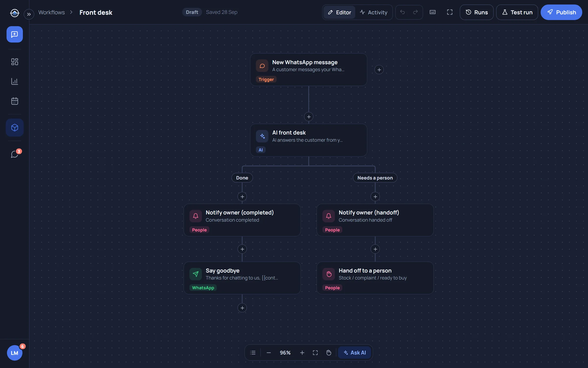Click the Front desk workflow title
This screenshot has width=588, height=368.
click(96, 12)
